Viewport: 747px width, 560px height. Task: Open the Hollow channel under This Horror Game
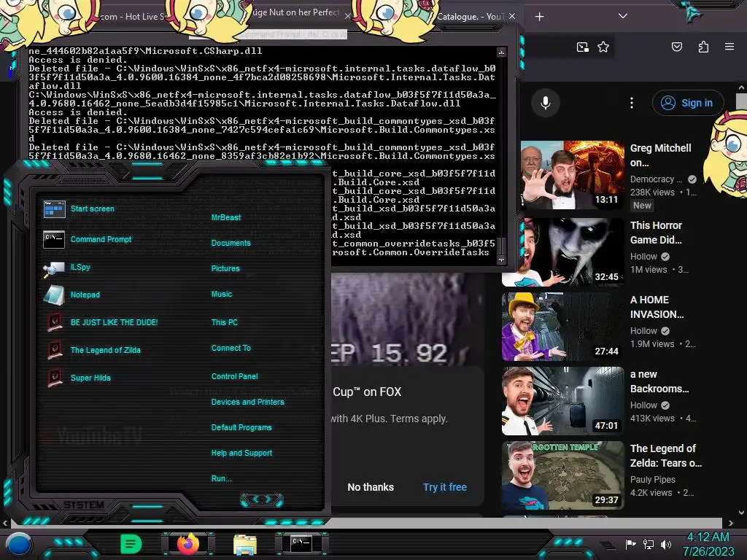pos(643,257)
